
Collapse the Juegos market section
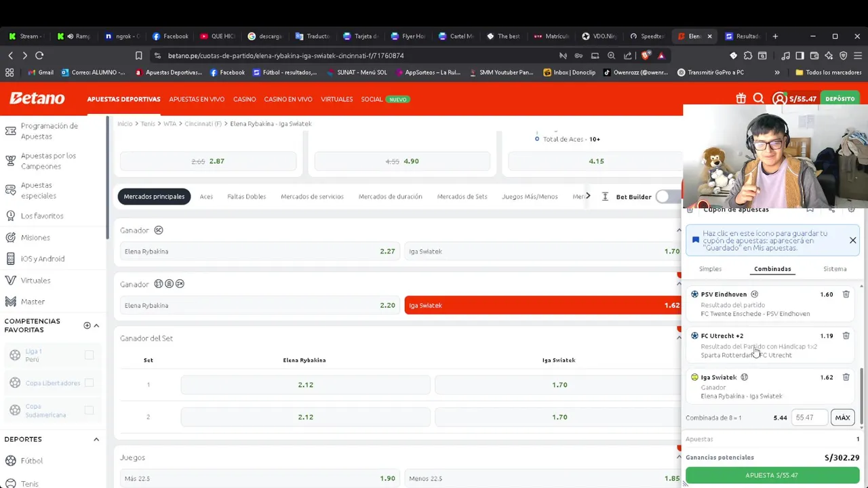(x=679, y=457)
